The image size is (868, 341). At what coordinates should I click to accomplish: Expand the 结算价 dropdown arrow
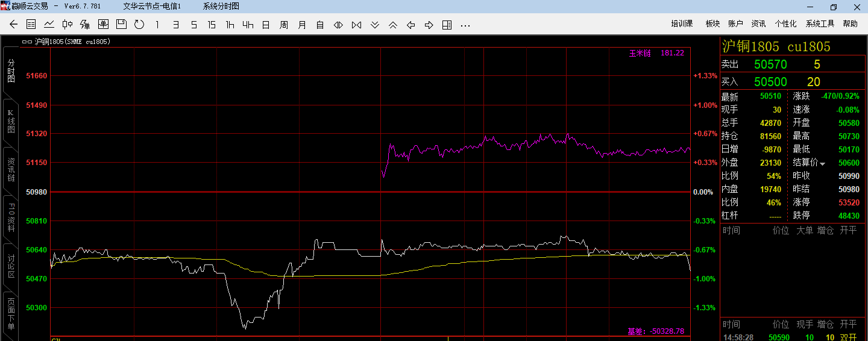(x=822, y=163)
